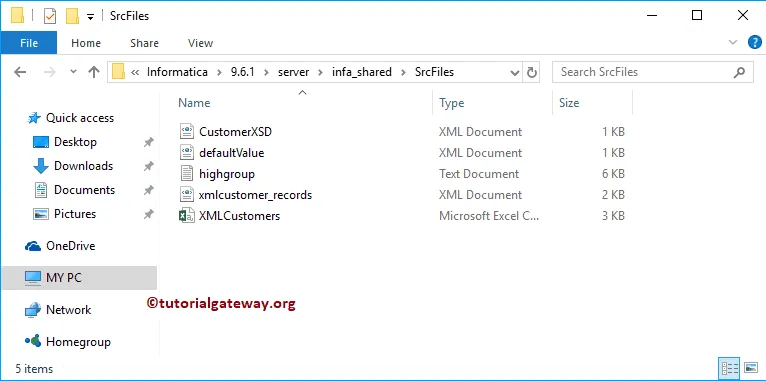This screenshot has width=766, height=381.
Task: Navigate to 9.6.1 in the address path
Action: point(243,72)
